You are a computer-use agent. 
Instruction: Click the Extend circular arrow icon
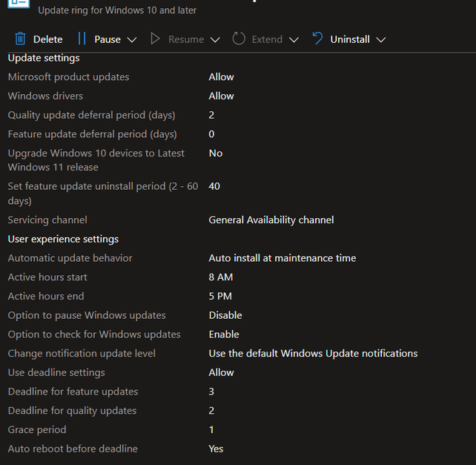tap(239, 39)
